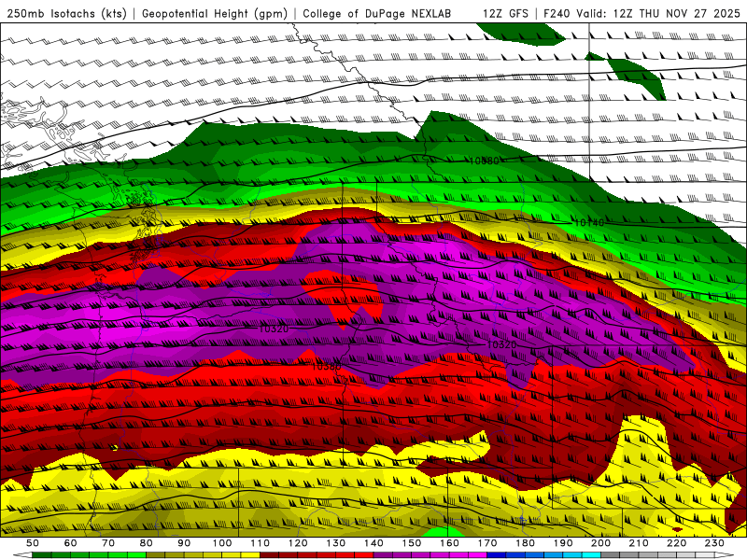The image size is (747, 560).
Task: Click the '80' colorbar scale value
Action: (147, 543)
